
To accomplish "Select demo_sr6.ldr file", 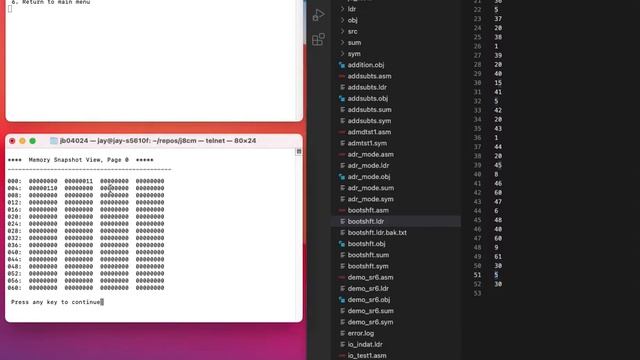I will 368,289.
